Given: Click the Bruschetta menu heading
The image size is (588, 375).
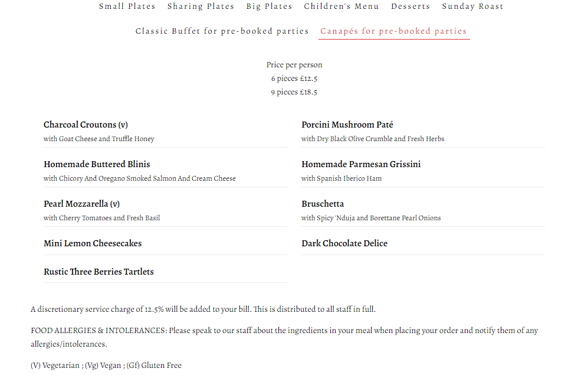Looking at the screenshot, I should [x=323, y=204].
